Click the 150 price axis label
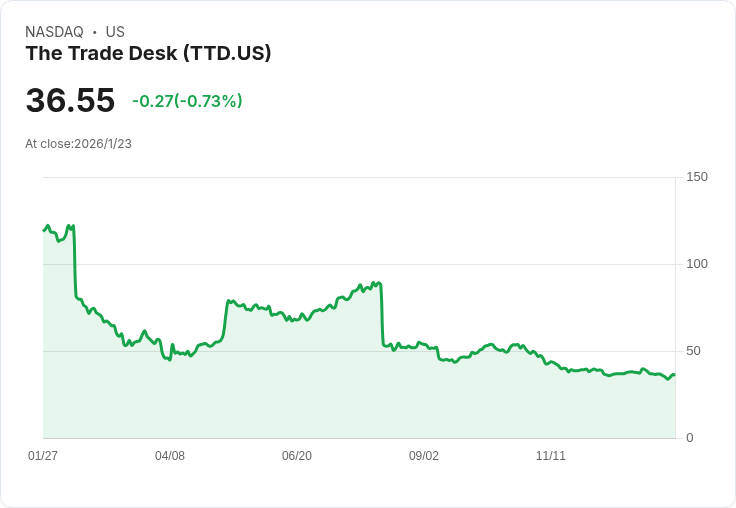Image resolution: width=736 pixels, height=508 pixels. [x=697, y=177]
